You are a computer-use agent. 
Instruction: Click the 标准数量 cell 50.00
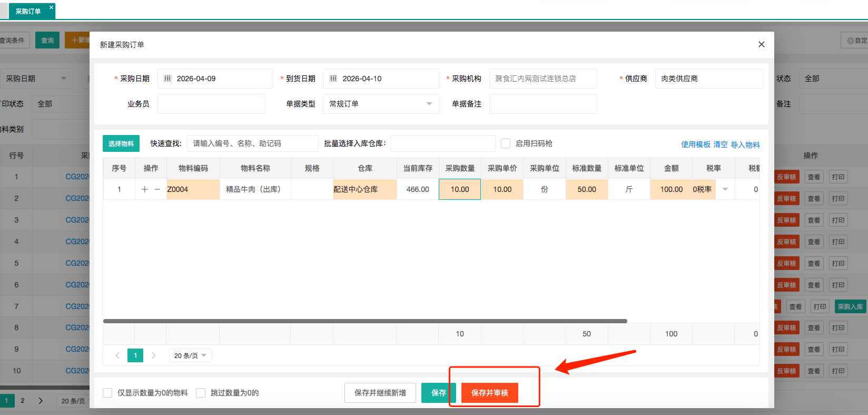click(x=587, y=189)
